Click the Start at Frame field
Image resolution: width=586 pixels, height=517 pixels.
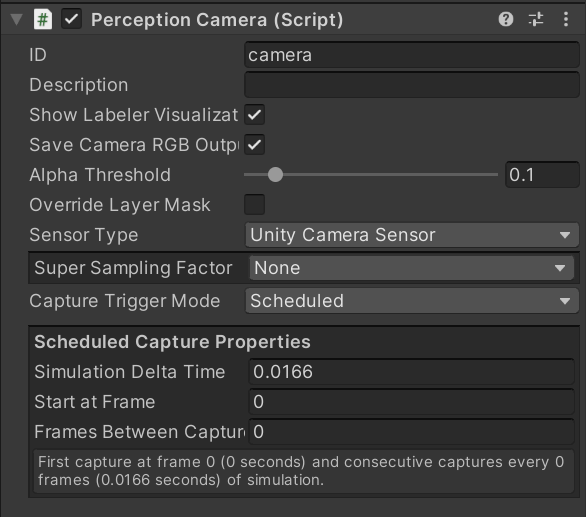pos(411,401)
